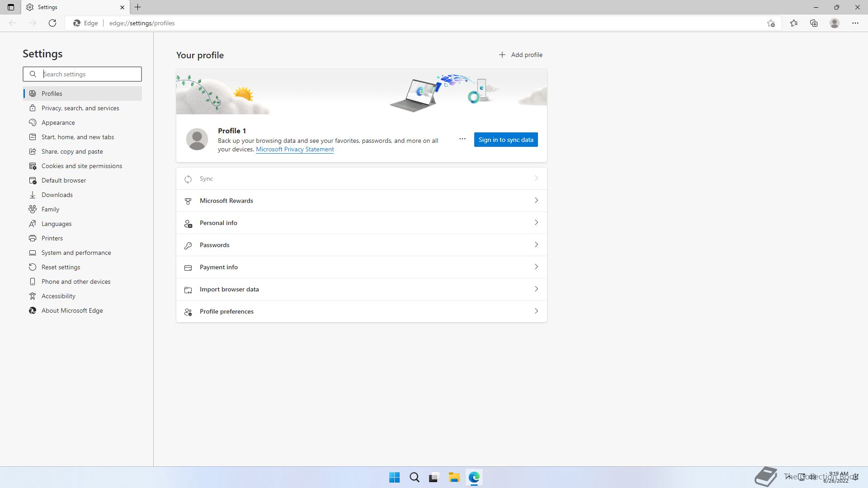Click the Passwords key icon

(188, 245)
